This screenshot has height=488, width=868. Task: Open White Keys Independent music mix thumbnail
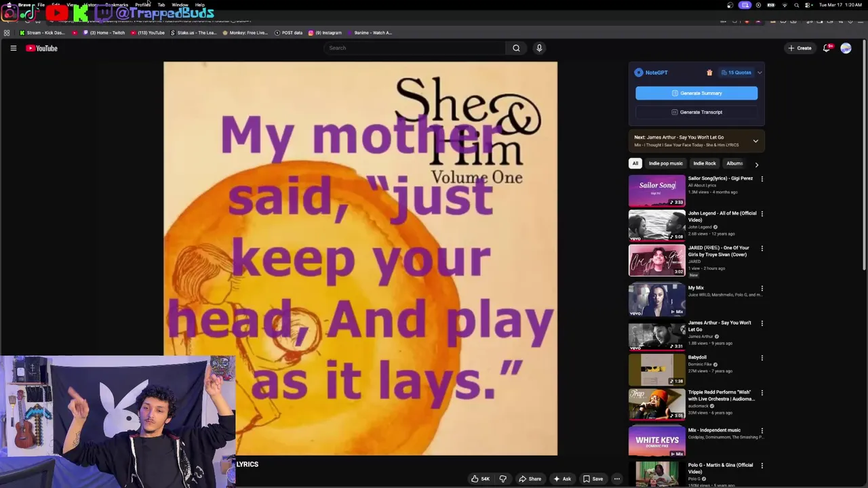657,441
